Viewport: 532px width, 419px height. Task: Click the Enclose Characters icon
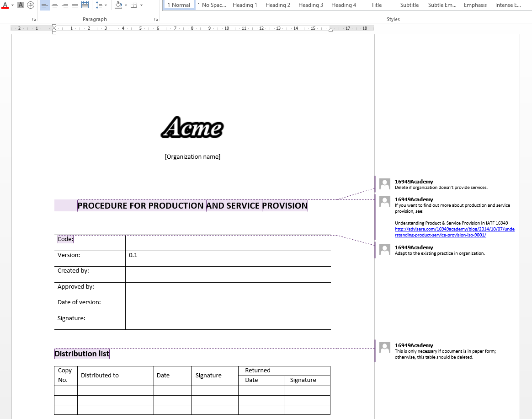[31, 5]
